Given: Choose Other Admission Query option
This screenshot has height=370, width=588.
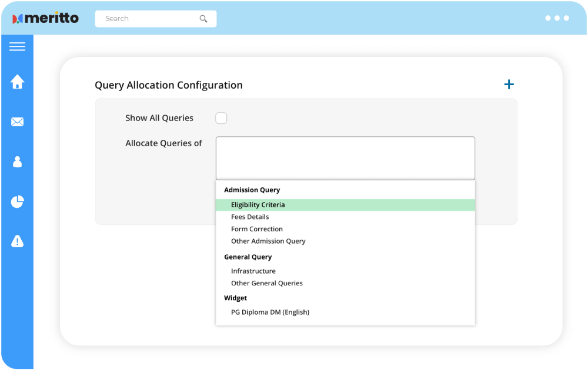Looking at the screenshot, I should pyautogui.click(x=268, y=241).
